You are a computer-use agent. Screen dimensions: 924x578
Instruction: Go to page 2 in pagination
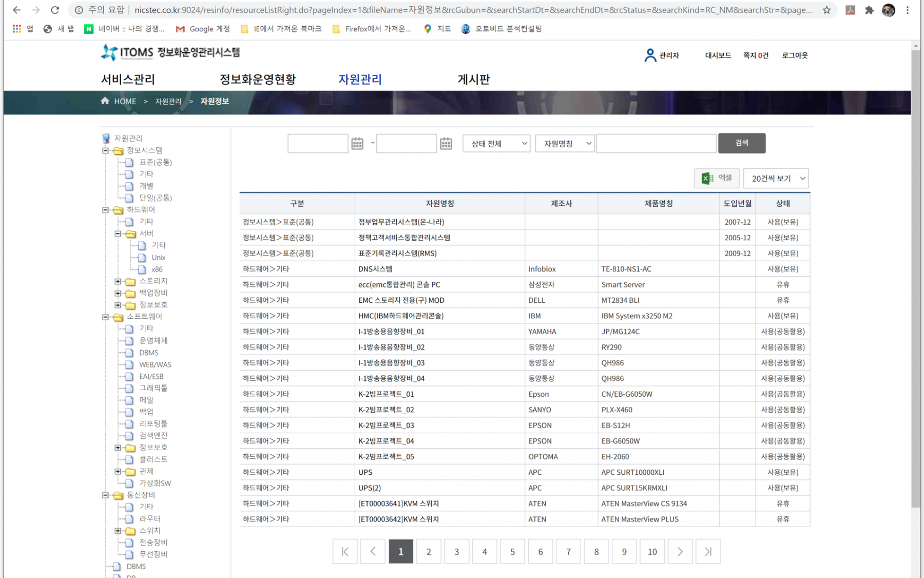point(429,551)
